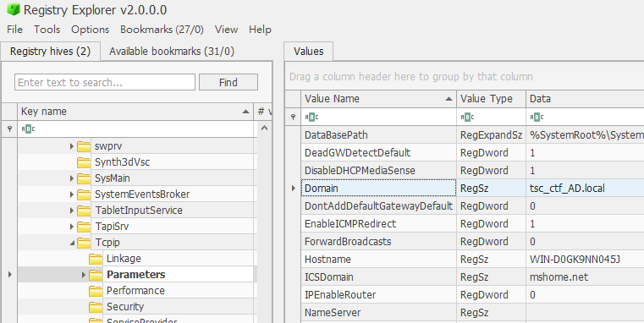Click the Parameters folder icon

pos(96,275)
